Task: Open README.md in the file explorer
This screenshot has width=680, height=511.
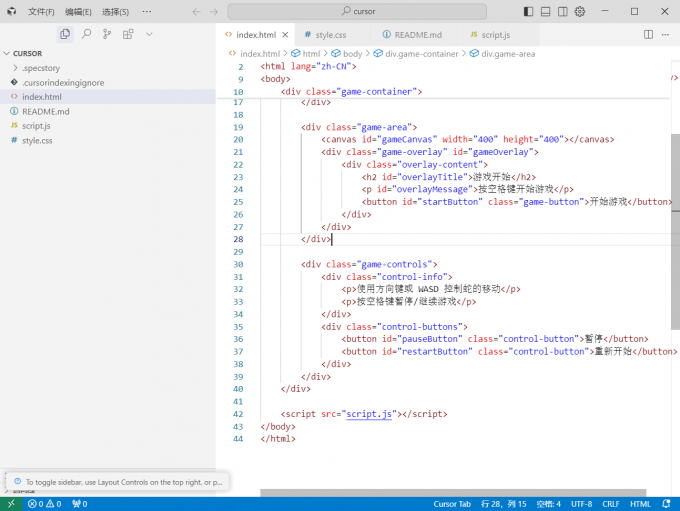Action: 108,111
